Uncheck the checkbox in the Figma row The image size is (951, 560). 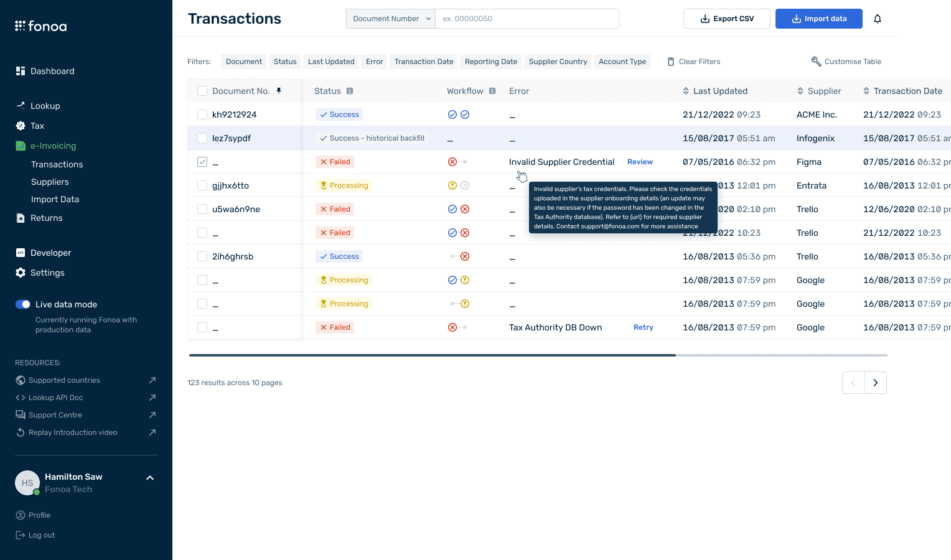tap(202, 162)
